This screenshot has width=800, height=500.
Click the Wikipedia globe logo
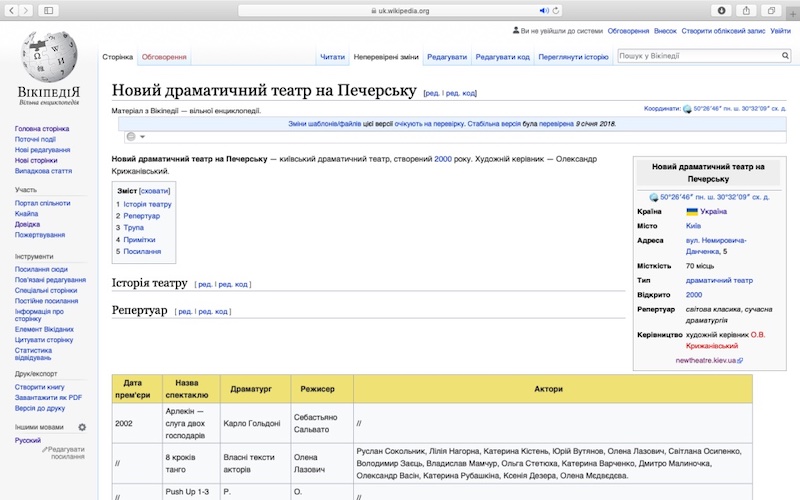point(49,56)
